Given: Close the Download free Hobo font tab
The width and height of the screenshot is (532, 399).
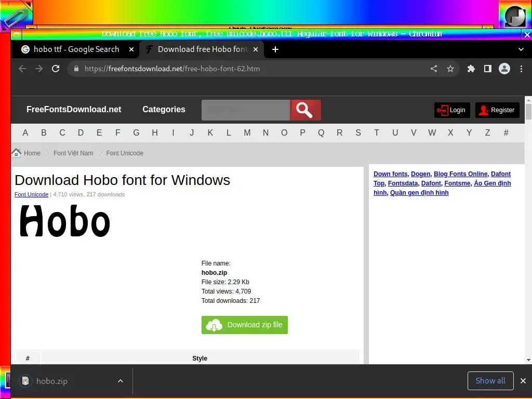Looking at the screenshot, I should [x=256, y=49].
